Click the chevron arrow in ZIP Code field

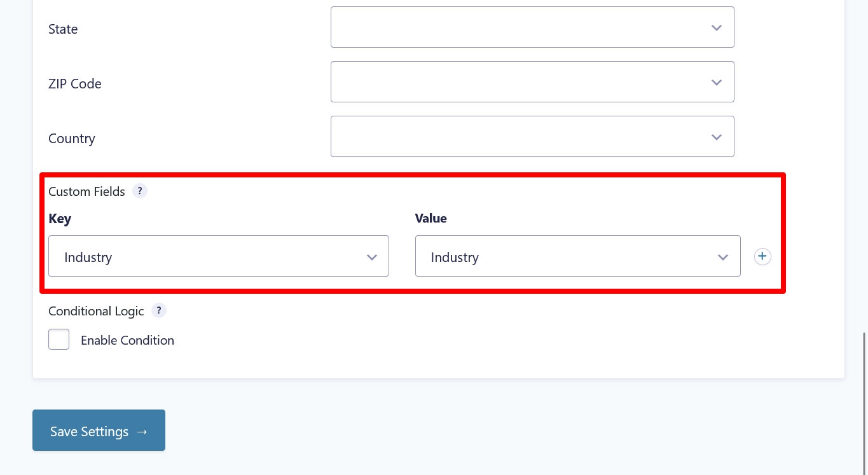[x=717, y=83]
